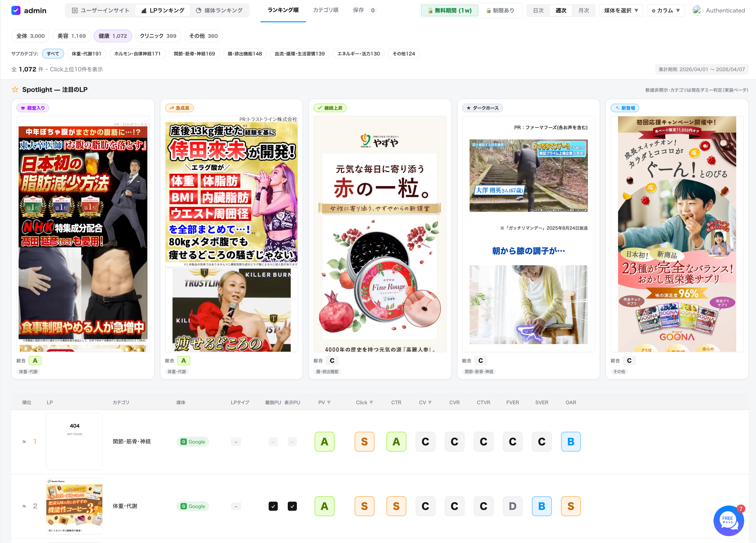Click the 新登場 sparkle badge
The height and width of the screenshot is (543, 756).
click(625, 108)
